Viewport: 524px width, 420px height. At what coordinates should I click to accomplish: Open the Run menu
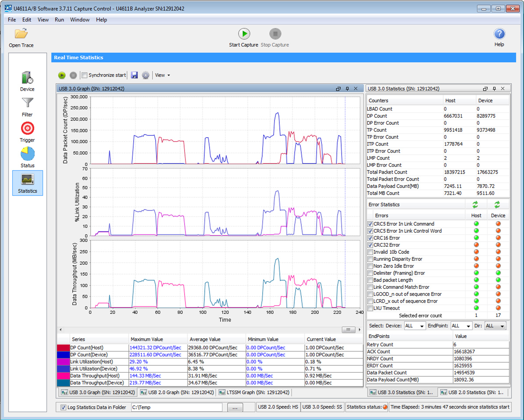[59, 20]
